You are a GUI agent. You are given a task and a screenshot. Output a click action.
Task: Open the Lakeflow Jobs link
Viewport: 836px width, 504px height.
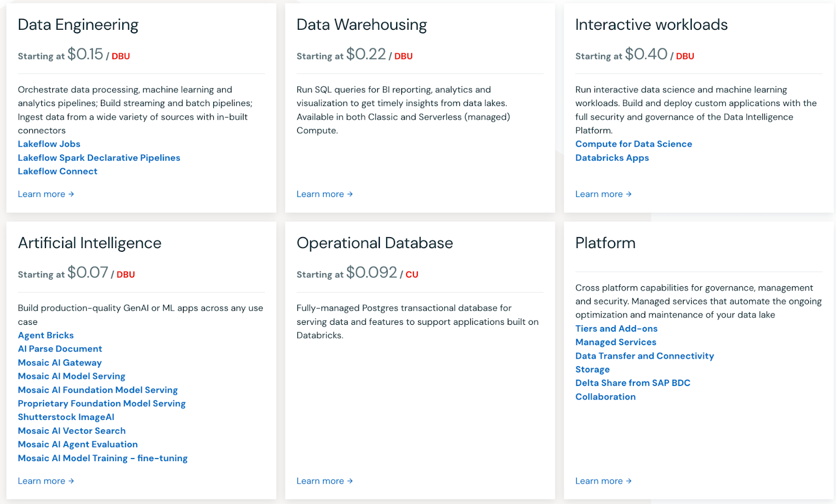(49, 144)
